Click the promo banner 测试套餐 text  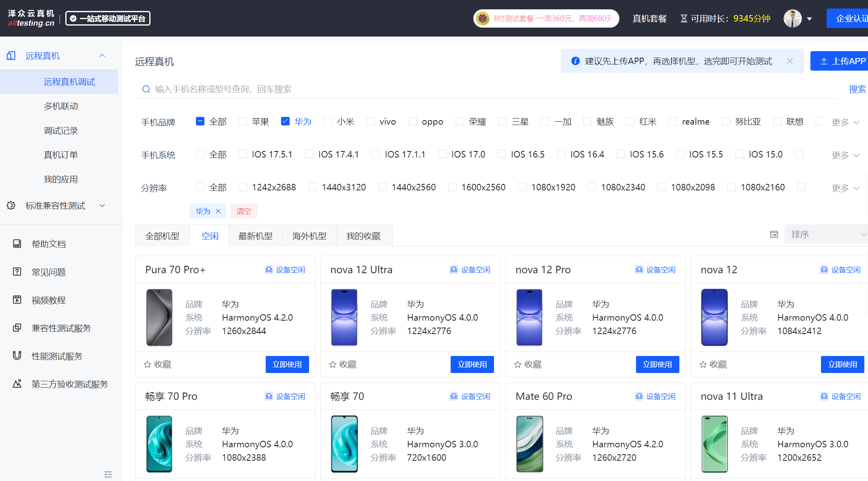coord(552,19)
